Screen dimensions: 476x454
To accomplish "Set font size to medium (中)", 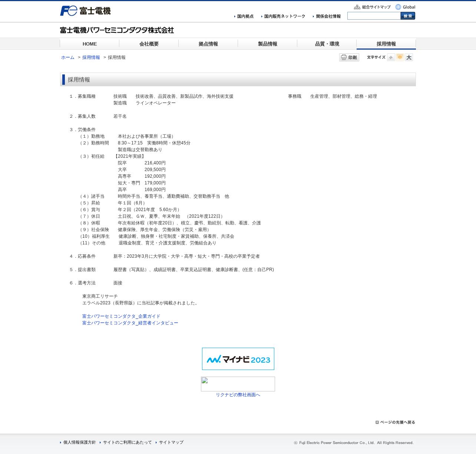I will tap(400, 57).
